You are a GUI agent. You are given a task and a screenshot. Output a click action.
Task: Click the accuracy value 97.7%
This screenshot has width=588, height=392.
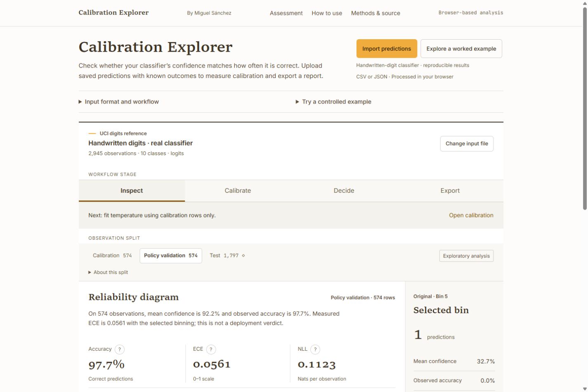[x=106, y=364]
